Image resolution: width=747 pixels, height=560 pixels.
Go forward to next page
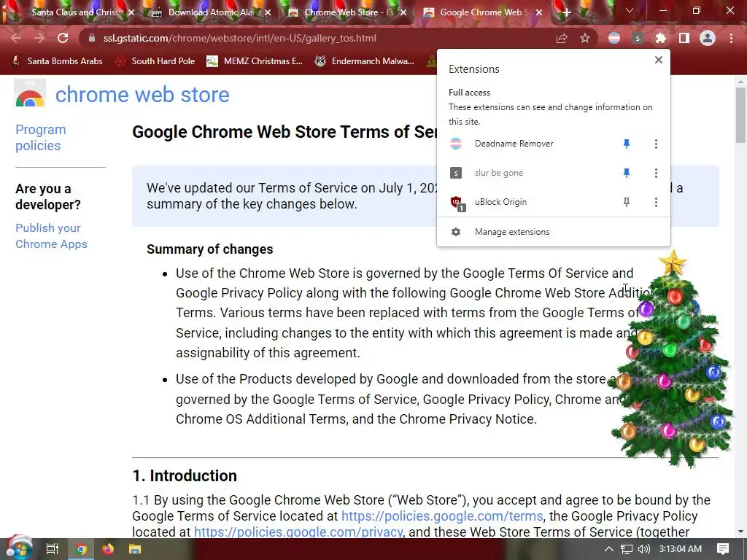click(39, 38)
